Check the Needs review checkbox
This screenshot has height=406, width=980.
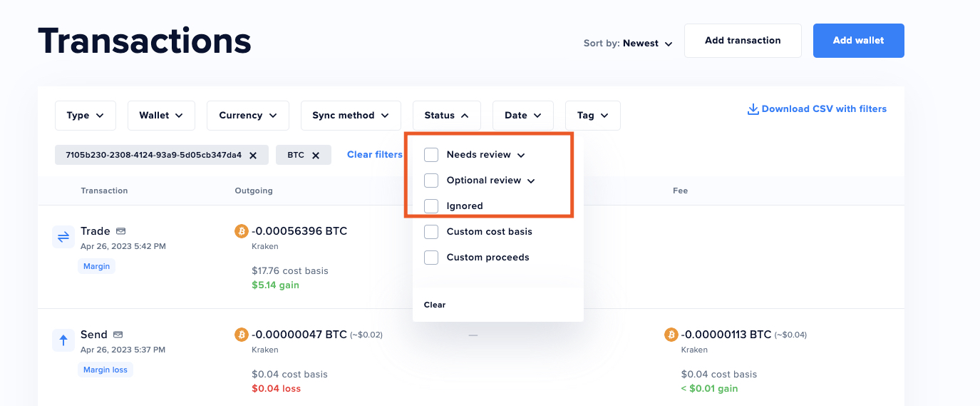pos(431,155)
